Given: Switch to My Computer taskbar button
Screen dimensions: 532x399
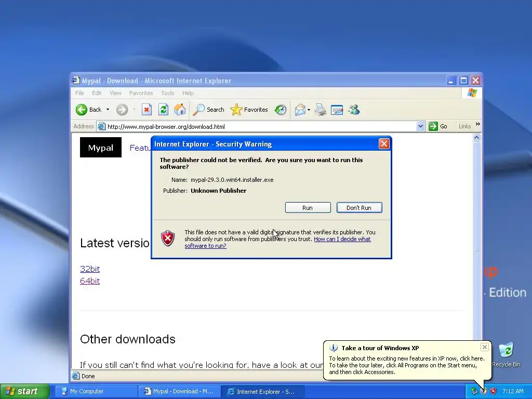Looking at the screenshot, I should pos(96,391).
